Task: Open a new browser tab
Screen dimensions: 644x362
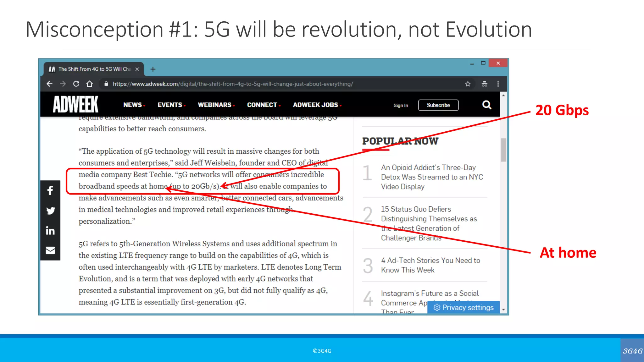Action: pyautogui.click(x=153, y=69)
